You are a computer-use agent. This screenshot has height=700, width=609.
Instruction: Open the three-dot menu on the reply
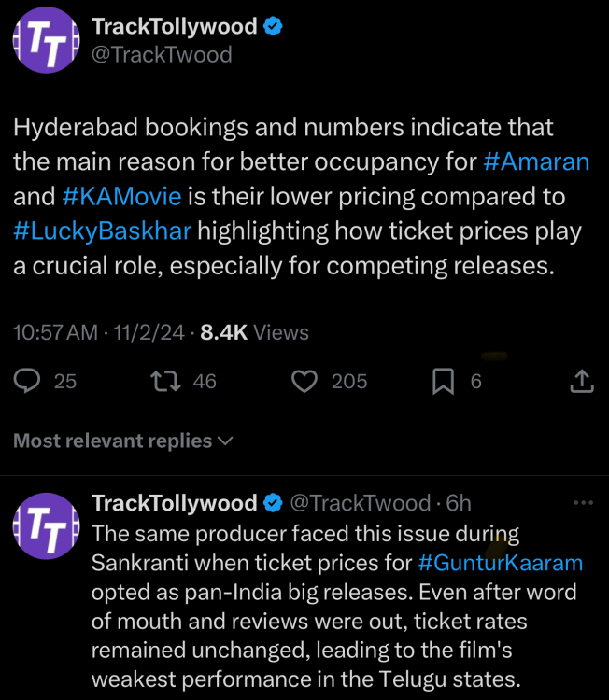tap(583, 503)
